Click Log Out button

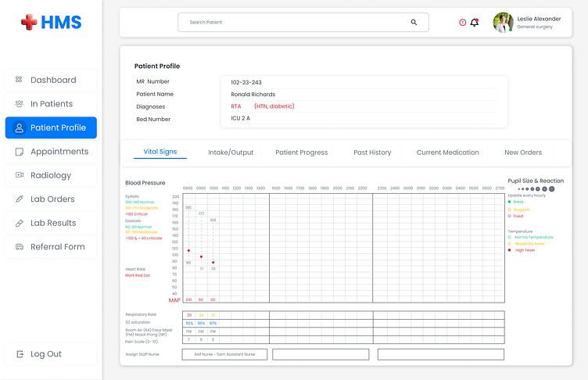(51, 353)
